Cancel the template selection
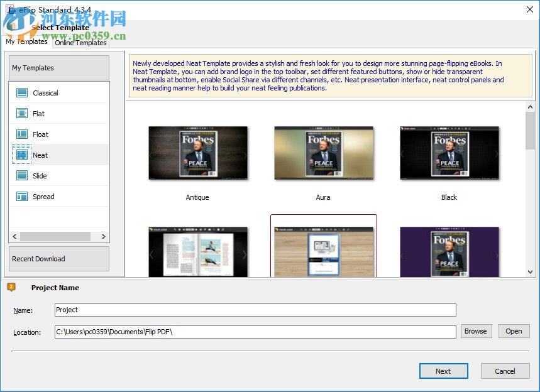 (x=505, y=371)
